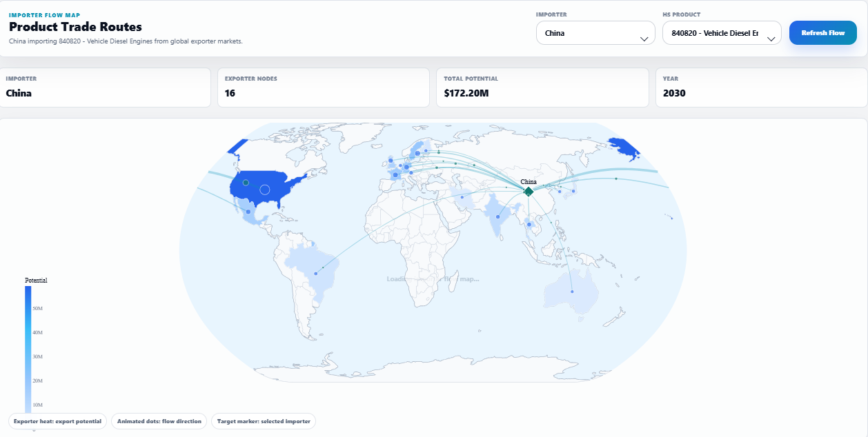Click the exporter node on Thailand
Viewport: 868px width, 437px height.
click(x=529, y=224)
